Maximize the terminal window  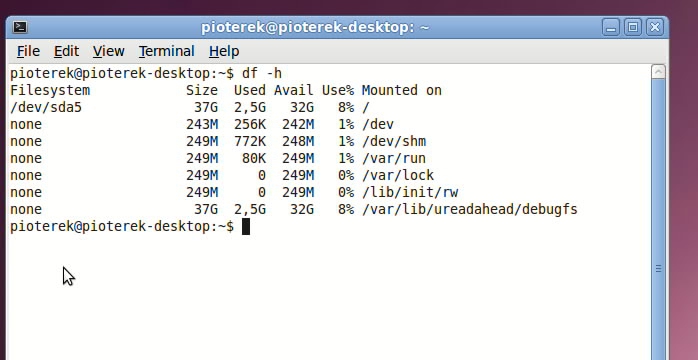click(x=633, y=27)
